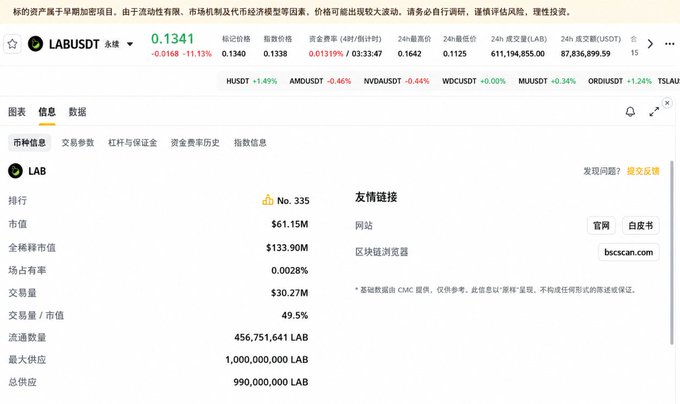Select the 信息 tab
The height and width of the screenshot is (404, 680).
click(x=47, y=112)
